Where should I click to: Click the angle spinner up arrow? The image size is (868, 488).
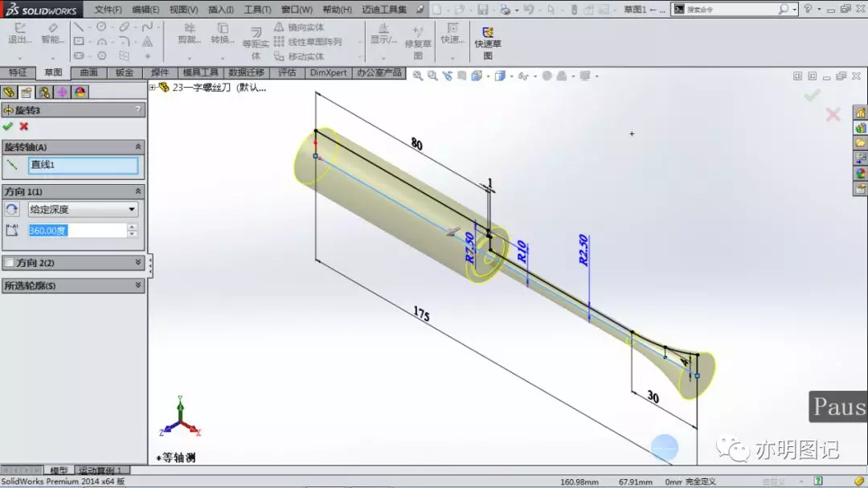click(x=132, y=227)
